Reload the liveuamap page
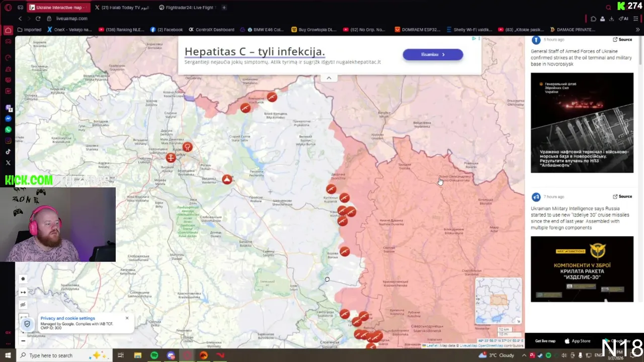The width and height of the screenshot is (644, 362). pyautogui.click(x=38, y=19)
